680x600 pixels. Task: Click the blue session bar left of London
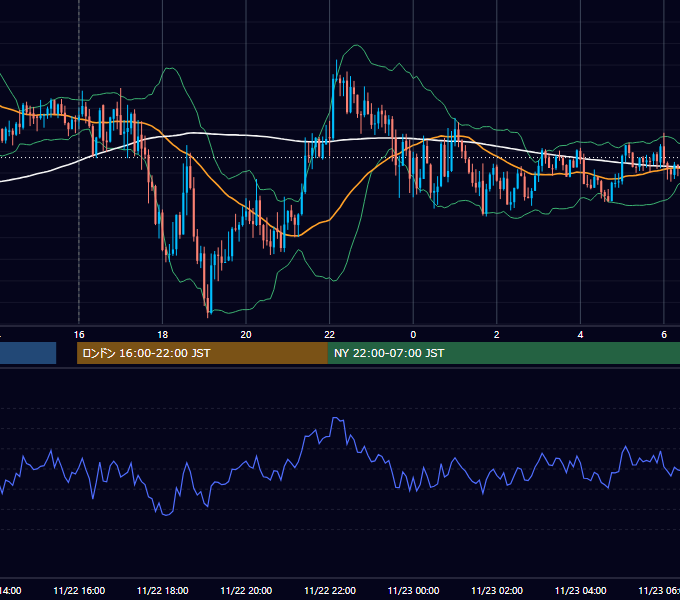click(28, 353)
